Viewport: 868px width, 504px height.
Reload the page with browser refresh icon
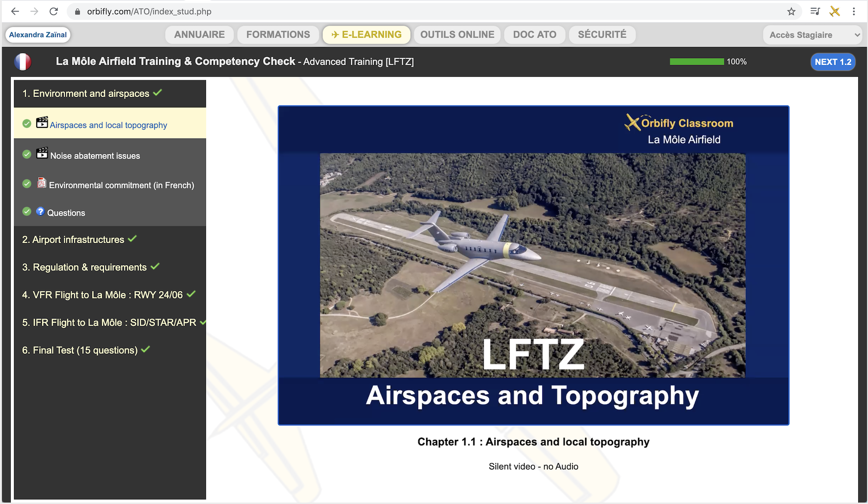point(54,12)
